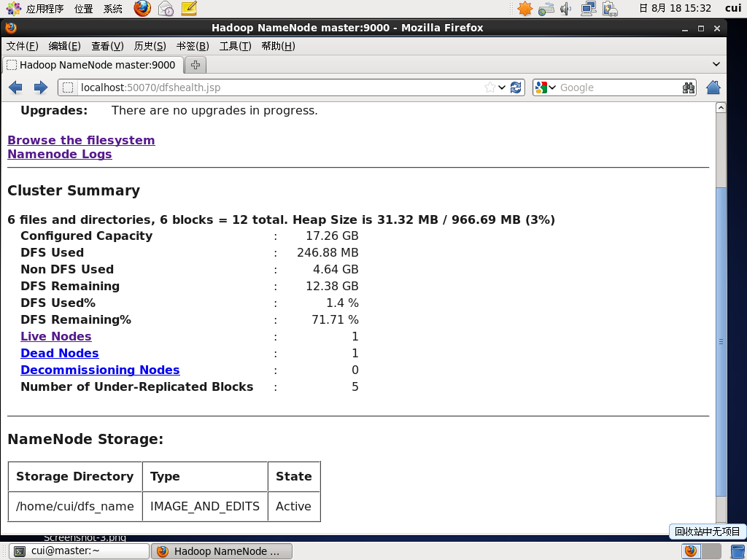
Task: Click the power management tray icon
Action: click(610, 9)
